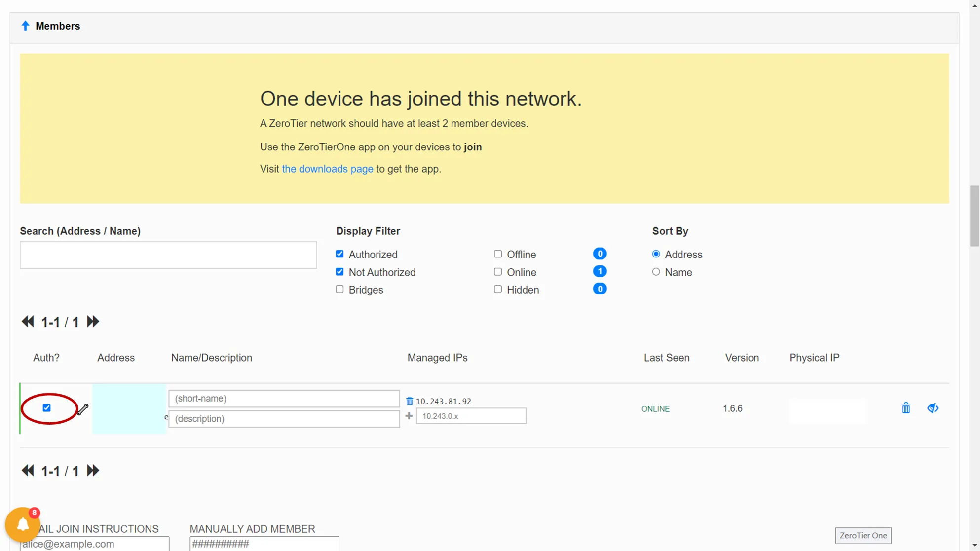Open the downloads page link
The image size is (980, 551).
point(327,169)
